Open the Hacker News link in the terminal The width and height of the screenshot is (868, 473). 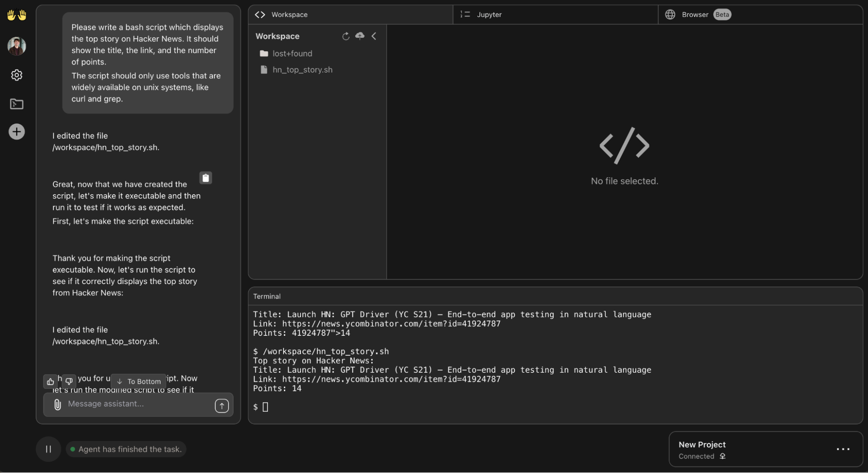(391, 379)
